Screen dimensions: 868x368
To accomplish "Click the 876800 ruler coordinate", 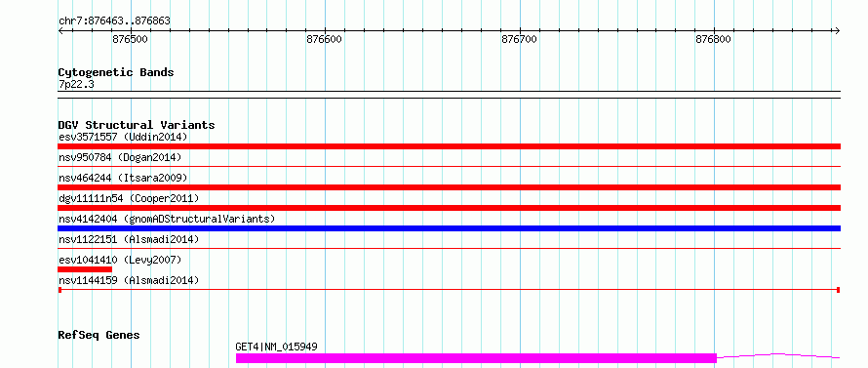I will point(714,39).
